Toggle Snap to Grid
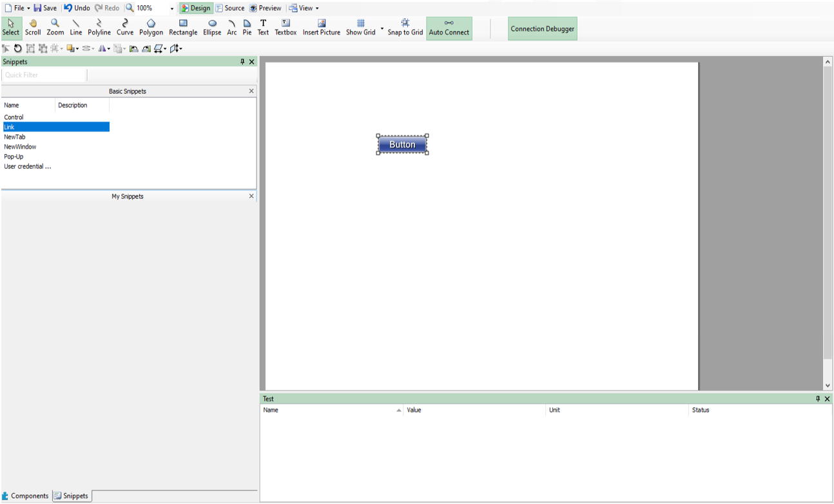The height and width of the screenshot is (504, 834). click(x=405, y=28)
